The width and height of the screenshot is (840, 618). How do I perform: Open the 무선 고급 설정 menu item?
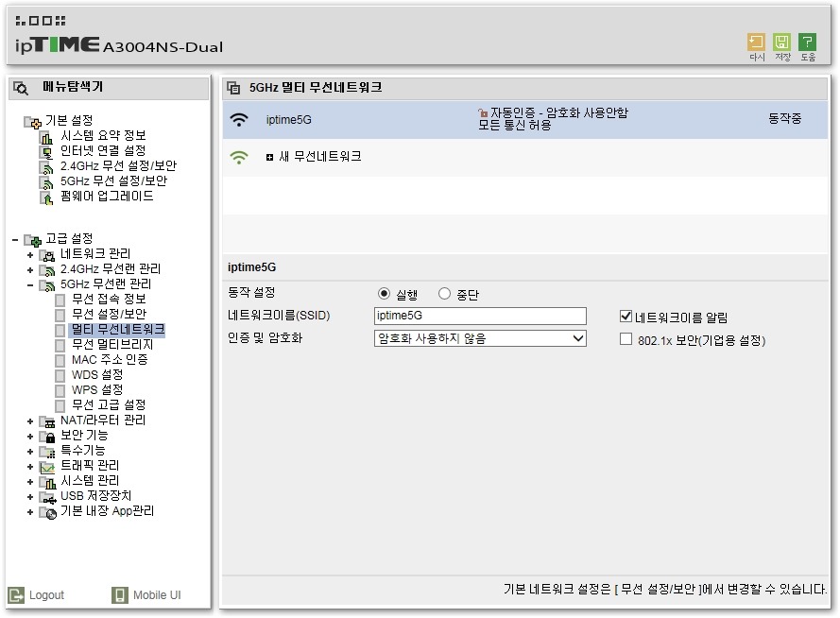pos(109,404)
